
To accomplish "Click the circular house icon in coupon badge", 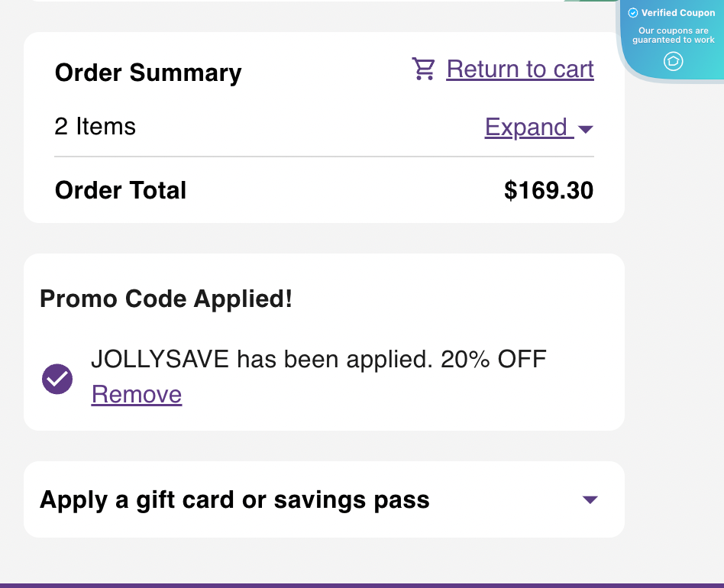I will pos(673,61).
